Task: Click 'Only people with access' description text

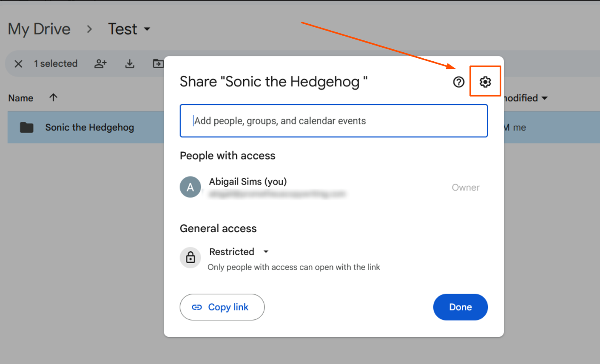Action: tap(294, 267)
